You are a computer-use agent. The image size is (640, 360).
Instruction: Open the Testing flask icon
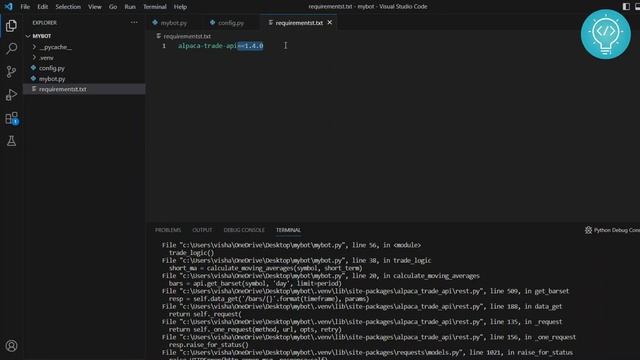[x=11, y=141]
